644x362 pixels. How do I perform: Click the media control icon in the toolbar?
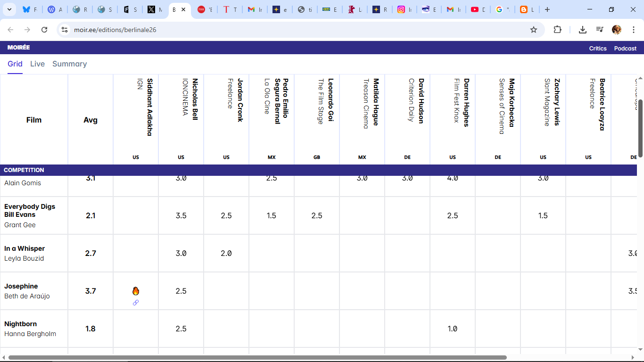pyautogui.click(x=600, y=30)
